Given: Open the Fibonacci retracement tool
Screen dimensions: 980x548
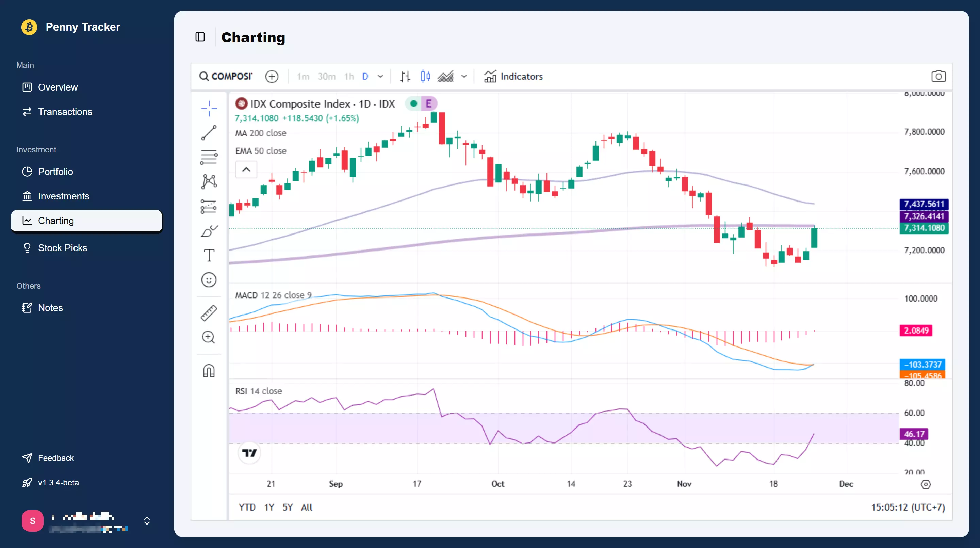Looking at the screenshot, I should [x=209, y=157].
